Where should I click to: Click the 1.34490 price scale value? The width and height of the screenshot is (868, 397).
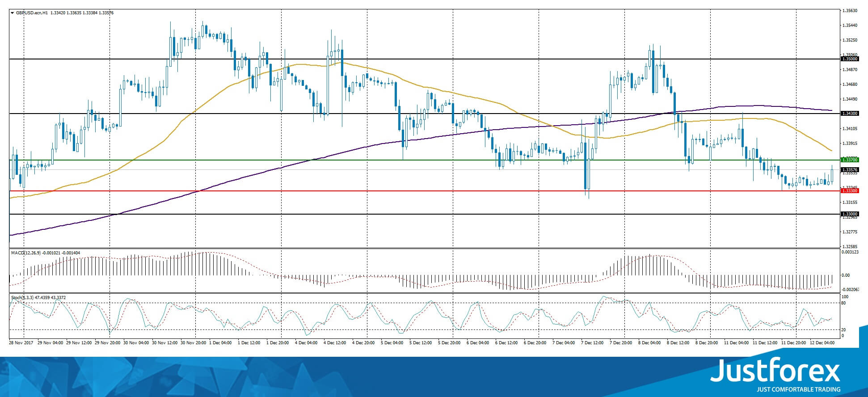click(x=850, y=99)
